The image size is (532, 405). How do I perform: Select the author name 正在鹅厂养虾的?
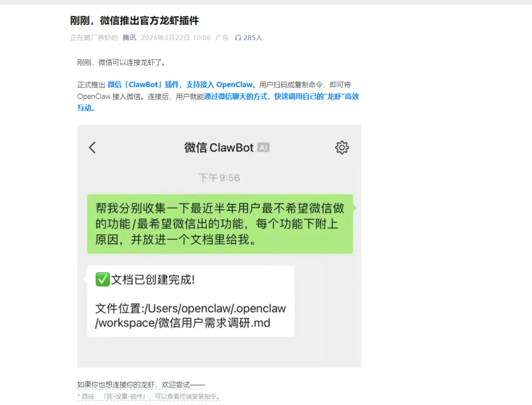pyautogui.click(x=94, y=37)
